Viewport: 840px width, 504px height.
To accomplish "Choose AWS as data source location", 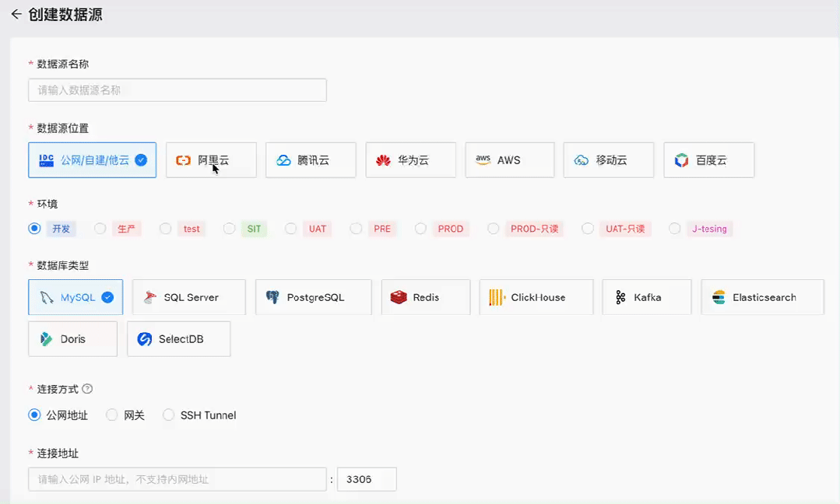I will (510, 160).
